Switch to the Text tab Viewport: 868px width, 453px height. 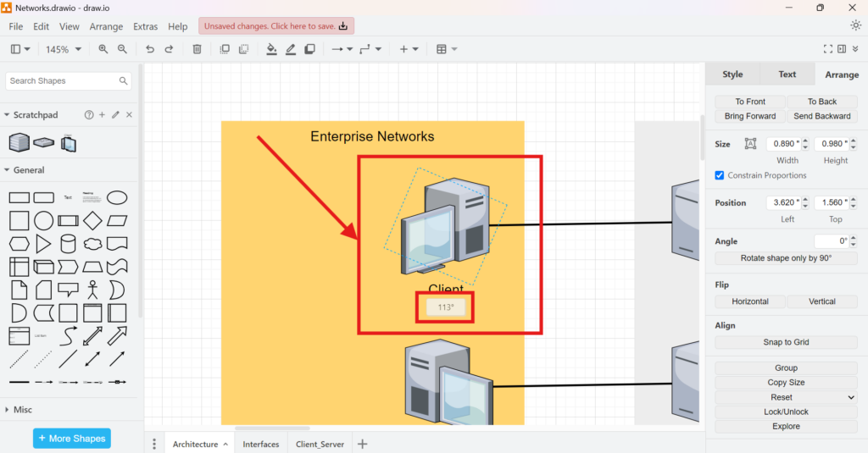coord(787,75)
